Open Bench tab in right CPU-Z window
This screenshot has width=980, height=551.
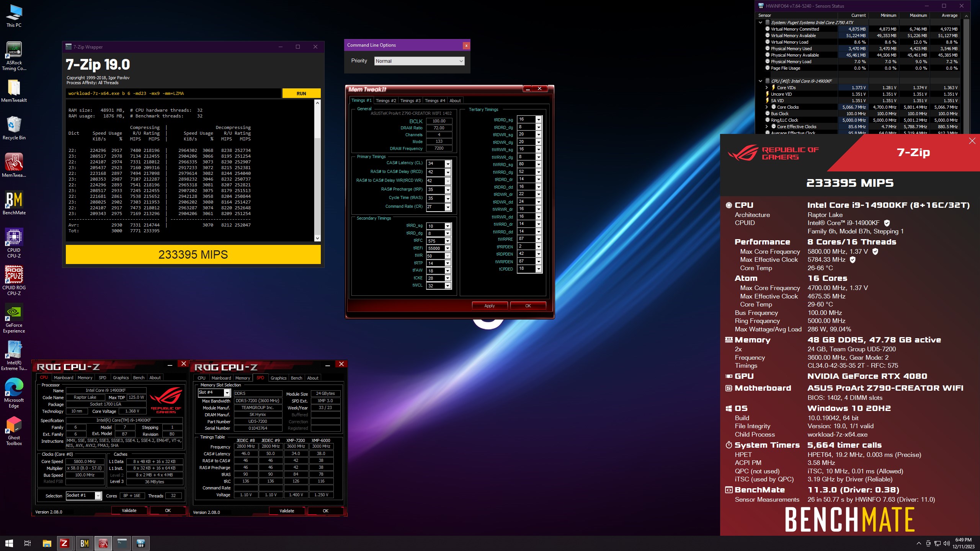coord(296,378)
